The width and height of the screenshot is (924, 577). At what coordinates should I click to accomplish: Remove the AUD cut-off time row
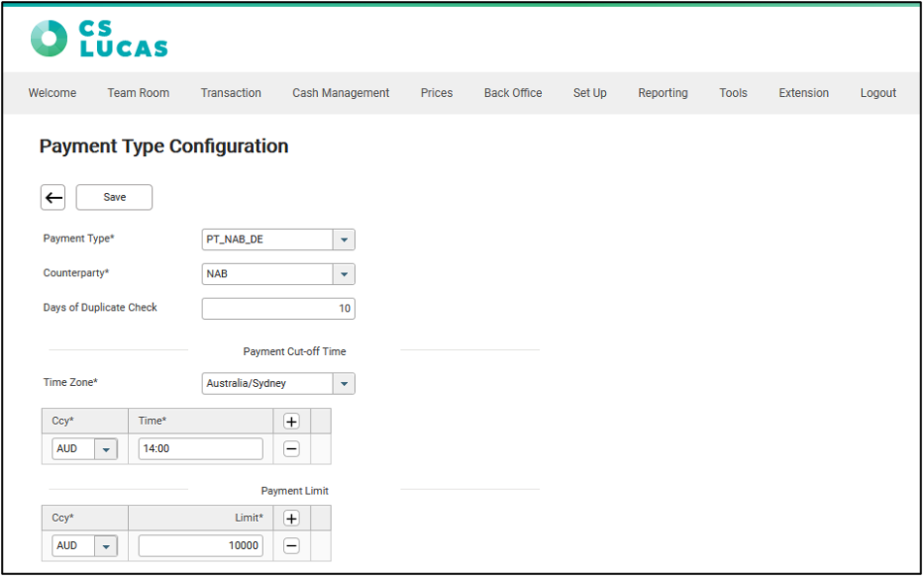coord(291,449)
